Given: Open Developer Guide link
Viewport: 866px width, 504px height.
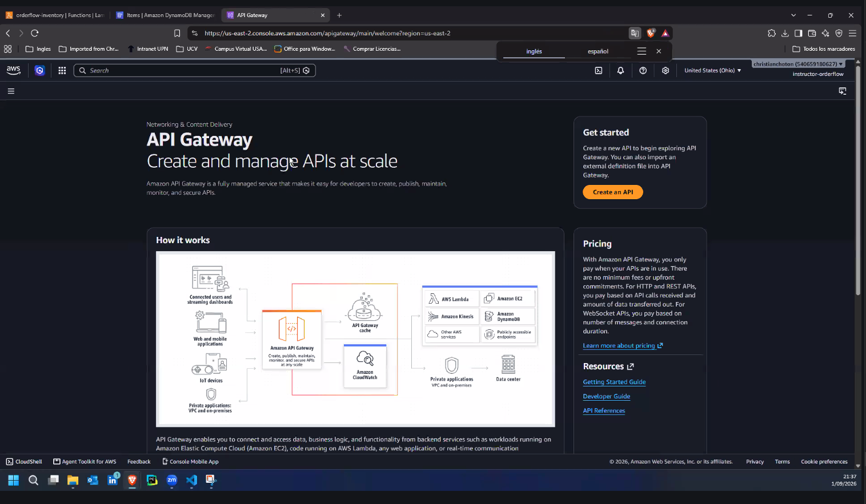Looking at the screenshot, I should tap(606, 397).
